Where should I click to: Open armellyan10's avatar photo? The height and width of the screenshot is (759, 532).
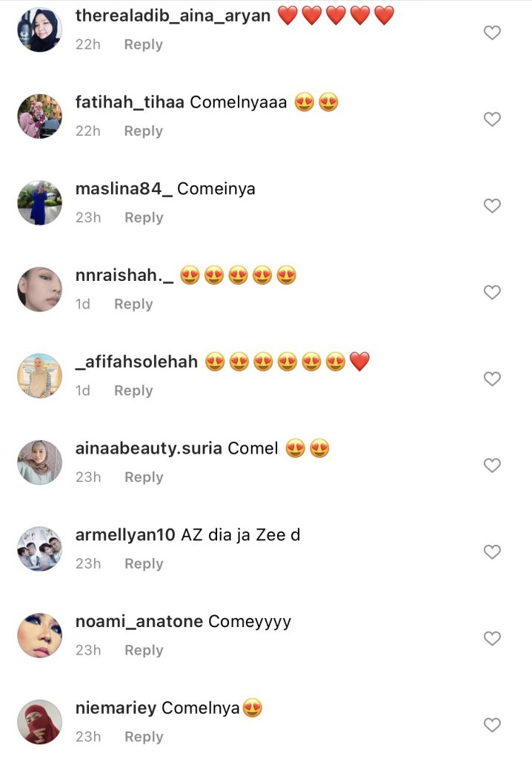coord(40,549)
